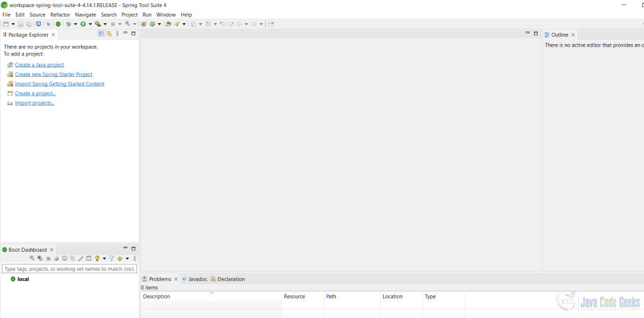This screenshot has width=644, height=318.
Task: Click the Open Type folder icon in toolbar
Action: 168,24
